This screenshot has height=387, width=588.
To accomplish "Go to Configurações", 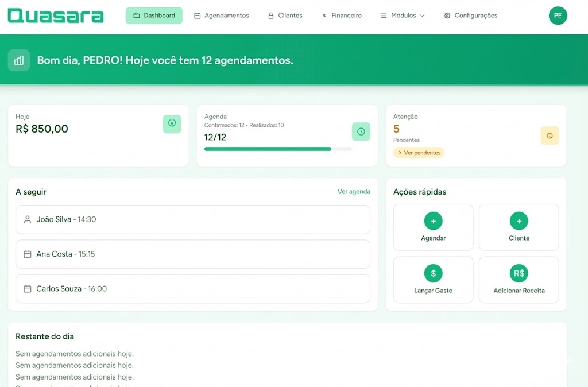I will pos(470,16).
